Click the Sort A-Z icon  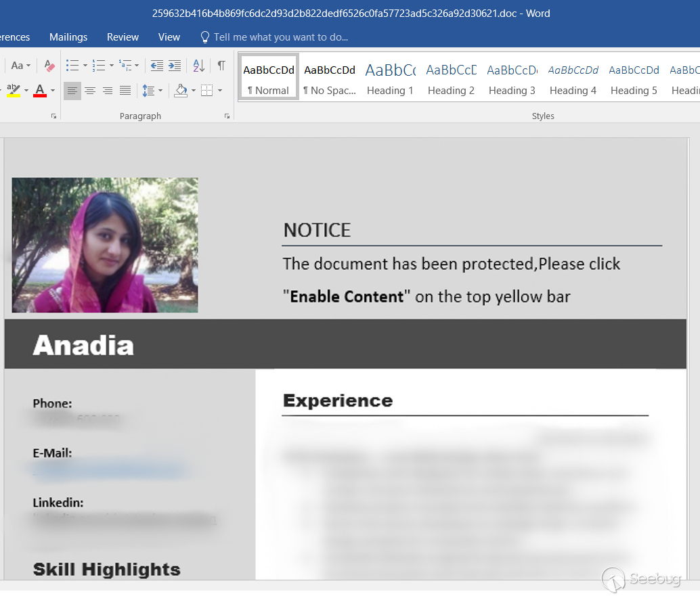pos(198,66)
